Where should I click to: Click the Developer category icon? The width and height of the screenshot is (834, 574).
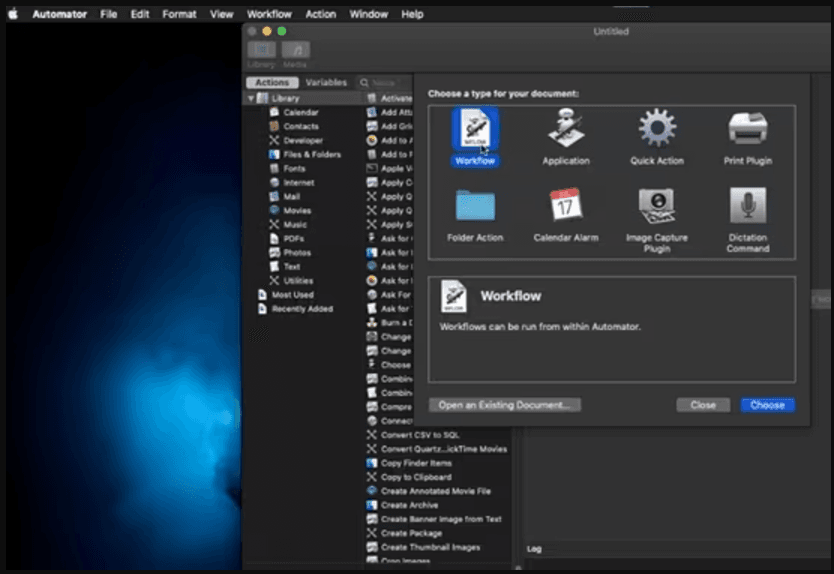tap(274, 140)
